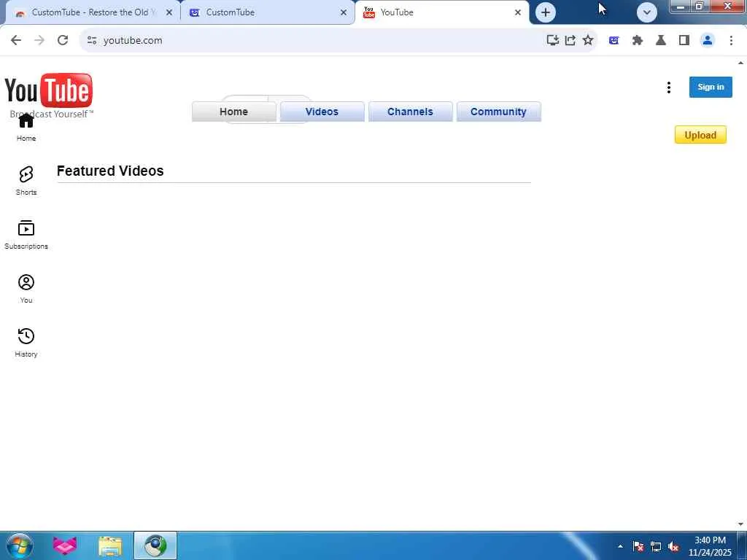Open Shorts in the sidebar
The image size is (747, 560).
26,181
